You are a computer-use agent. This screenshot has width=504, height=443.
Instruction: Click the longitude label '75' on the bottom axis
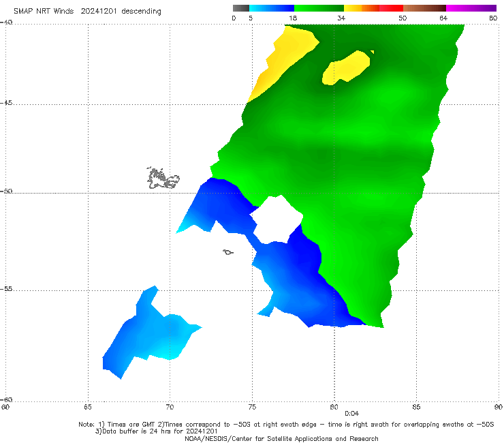click(x=252, y=407)
